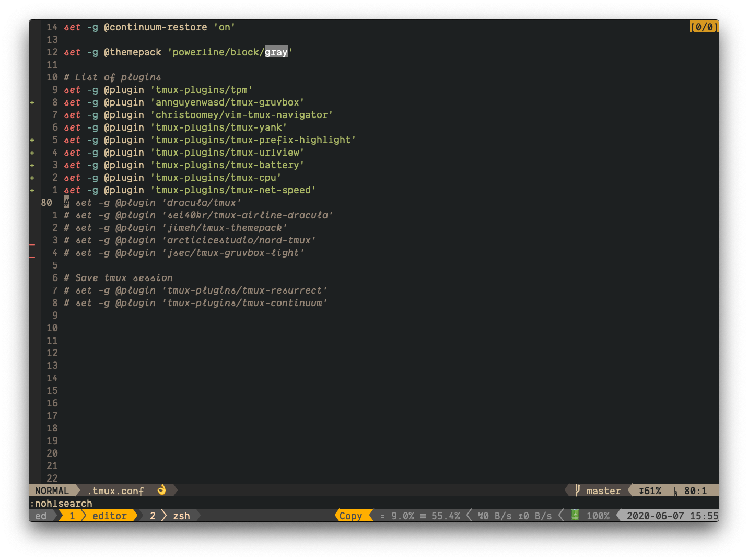This screenshot has height=560, width=748.
Task: Click the [0/0] search count badge
Action: click(704, 27)
